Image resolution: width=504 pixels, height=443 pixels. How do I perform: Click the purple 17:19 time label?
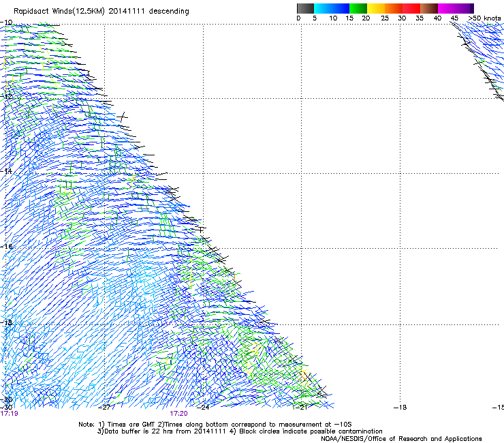pyautogui.click(x=10, y=414)
